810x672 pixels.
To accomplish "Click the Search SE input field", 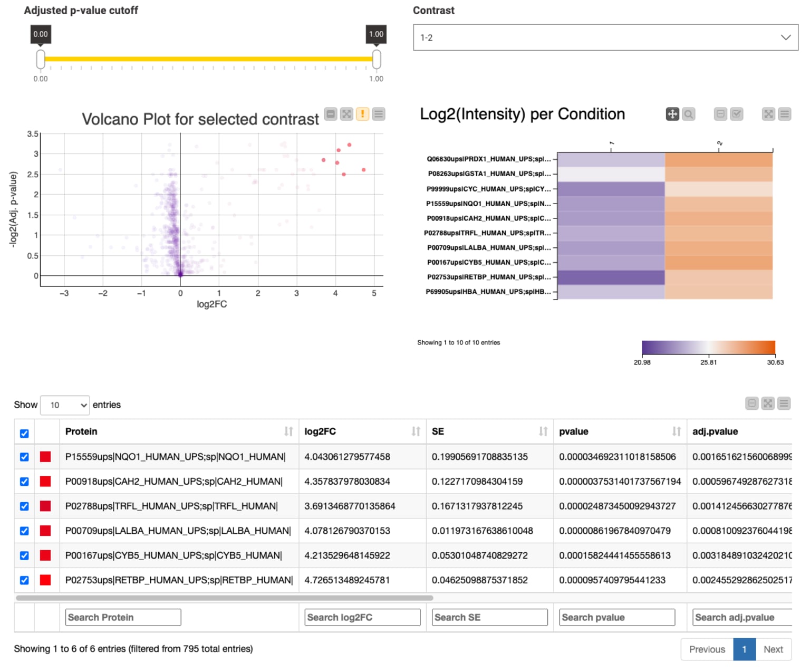I will [489, 617].
